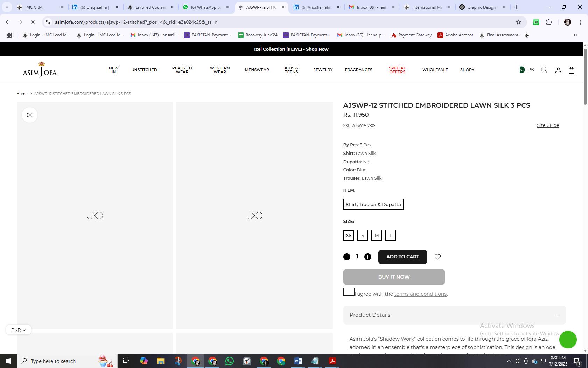Collapse the Product Details section
The image size is (588, 368).
pyautogui.click(x=454, y=315)
